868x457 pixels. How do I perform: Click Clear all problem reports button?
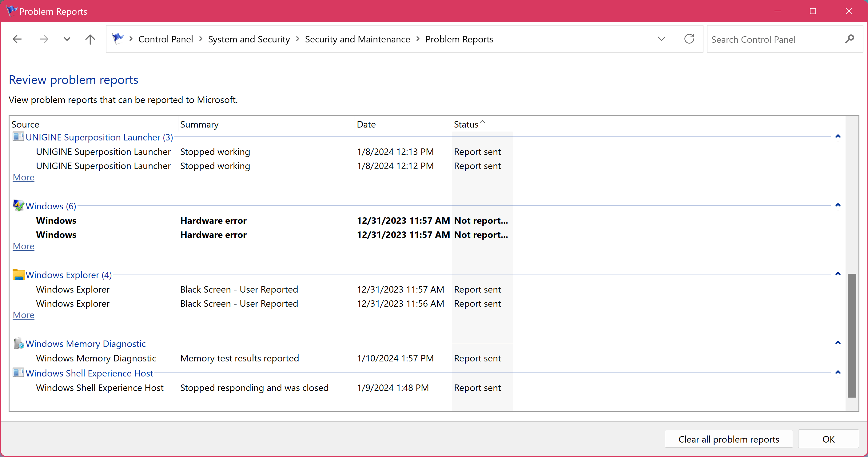point(728,439)
